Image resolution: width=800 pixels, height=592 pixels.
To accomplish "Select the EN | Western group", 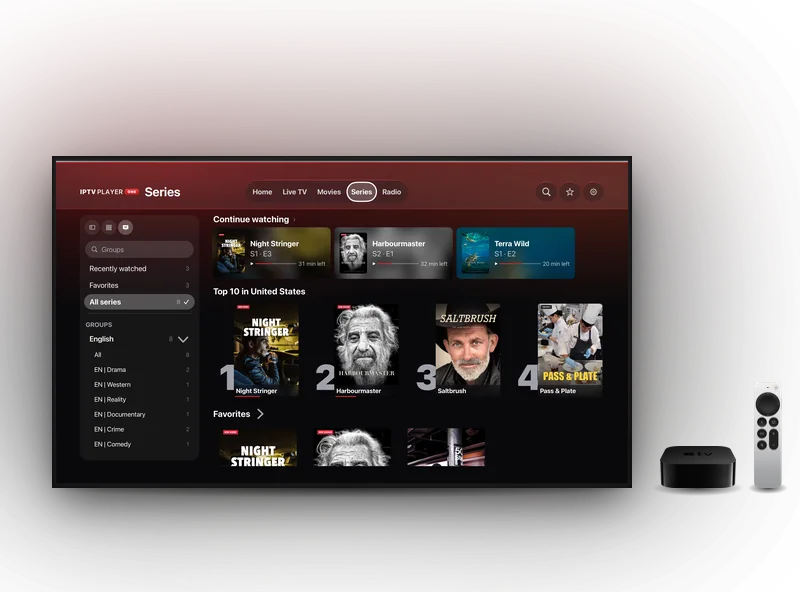I will [139, 384].
